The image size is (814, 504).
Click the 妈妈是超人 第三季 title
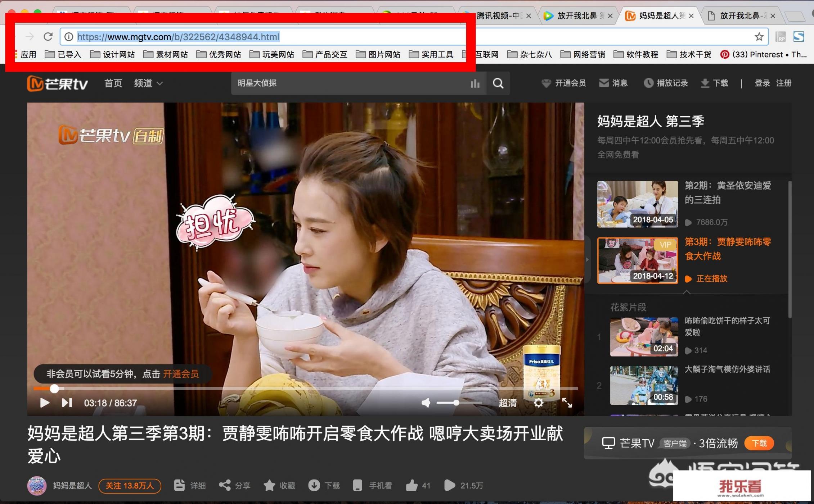click(x=651, y=121)
